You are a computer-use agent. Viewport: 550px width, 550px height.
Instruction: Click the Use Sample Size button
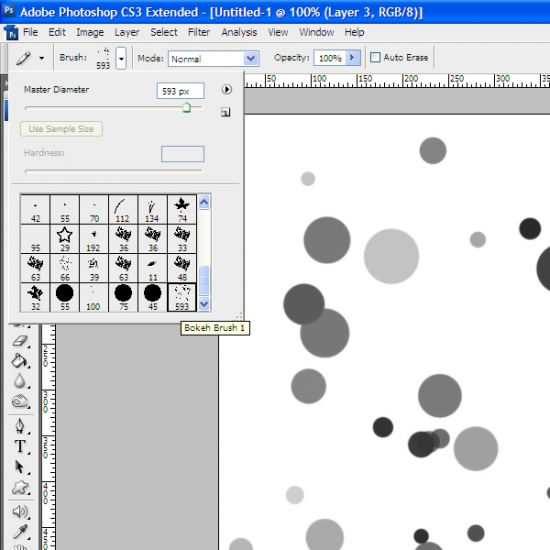tap(61, 129)
